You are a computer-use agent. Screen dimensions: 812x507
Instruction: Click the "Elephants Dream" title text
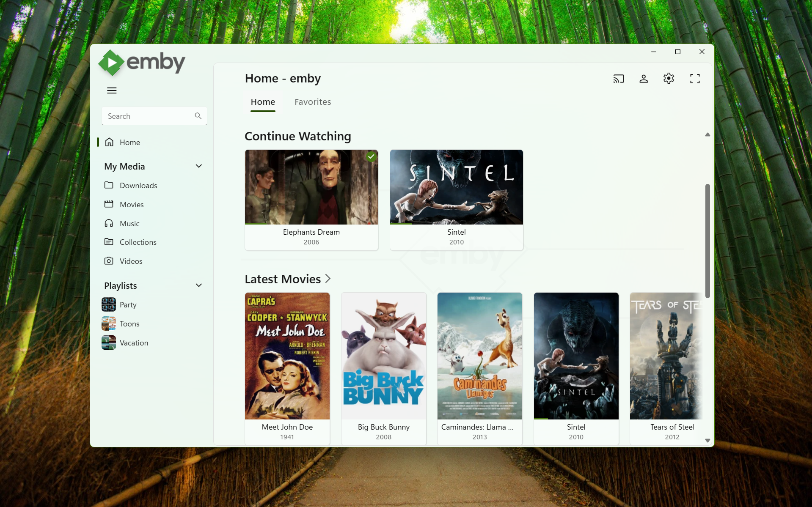click(311, 232)
